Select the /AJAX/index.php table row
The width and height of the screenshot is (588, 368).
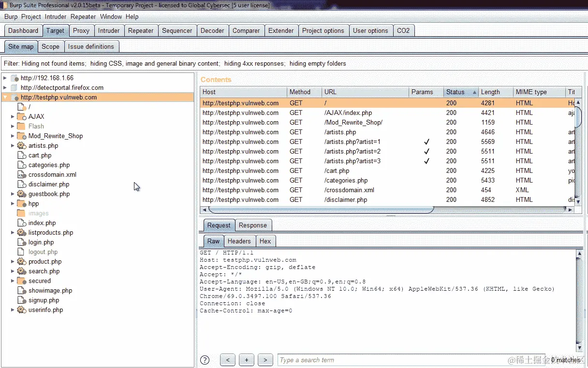pos(388,113)
